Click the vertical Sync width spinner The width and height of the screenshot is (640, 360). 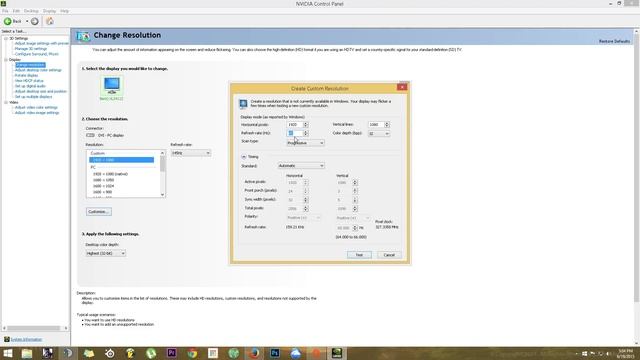(355, 200)
